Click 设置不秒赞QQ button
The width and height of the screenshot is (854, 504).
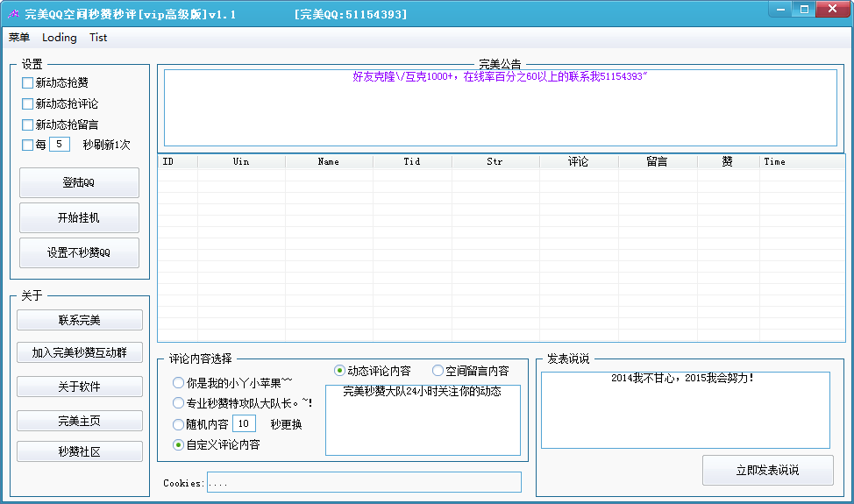click(79, 252)
